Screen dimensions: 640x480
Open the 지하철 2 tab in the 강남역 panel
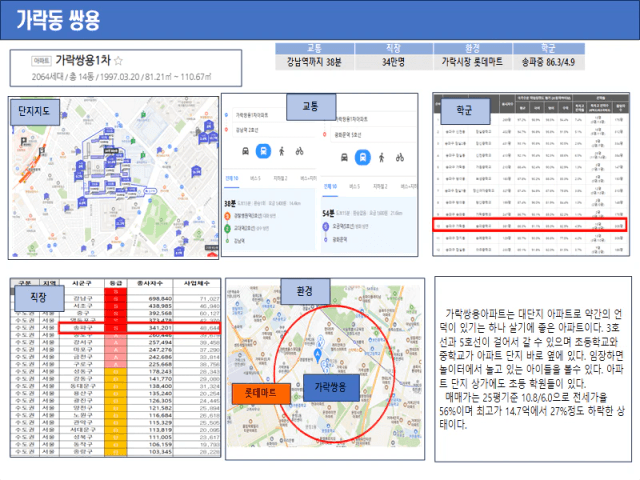[280, 178]
